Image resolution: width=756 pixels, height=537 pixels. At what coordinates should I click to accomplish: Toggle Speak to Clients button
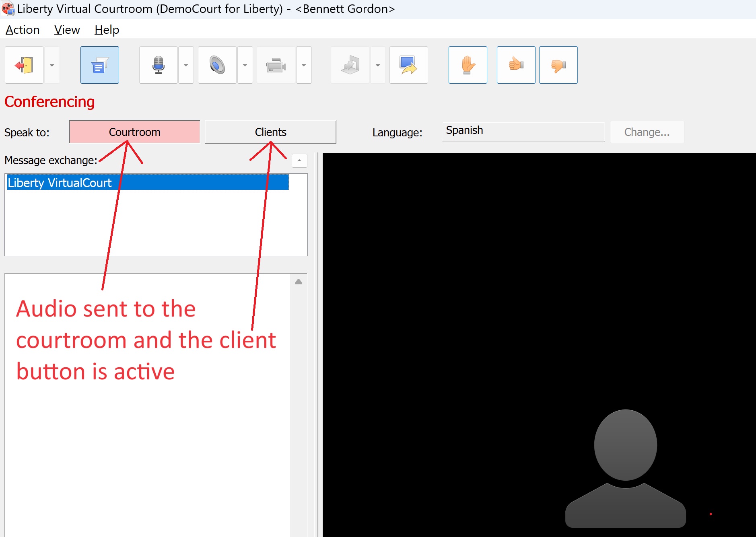tap(271, 132)
